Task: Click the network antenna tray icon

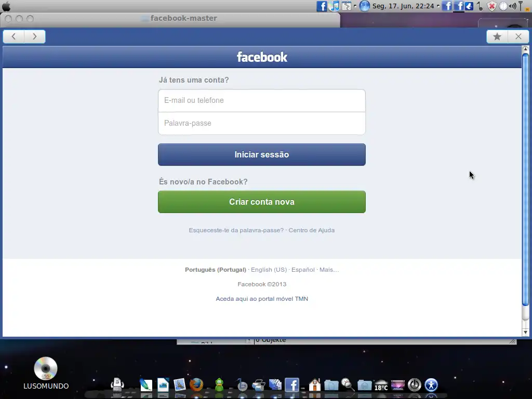Action: pos(522,6)
